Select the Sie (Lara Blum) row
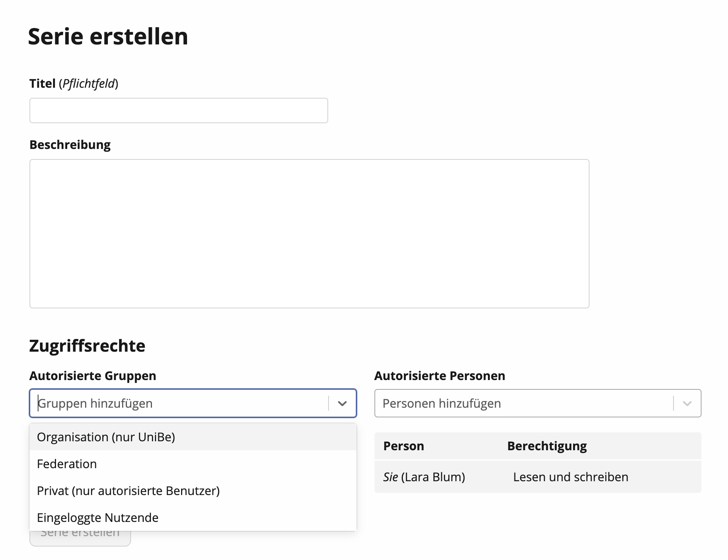728x560 pixels. 424,477
